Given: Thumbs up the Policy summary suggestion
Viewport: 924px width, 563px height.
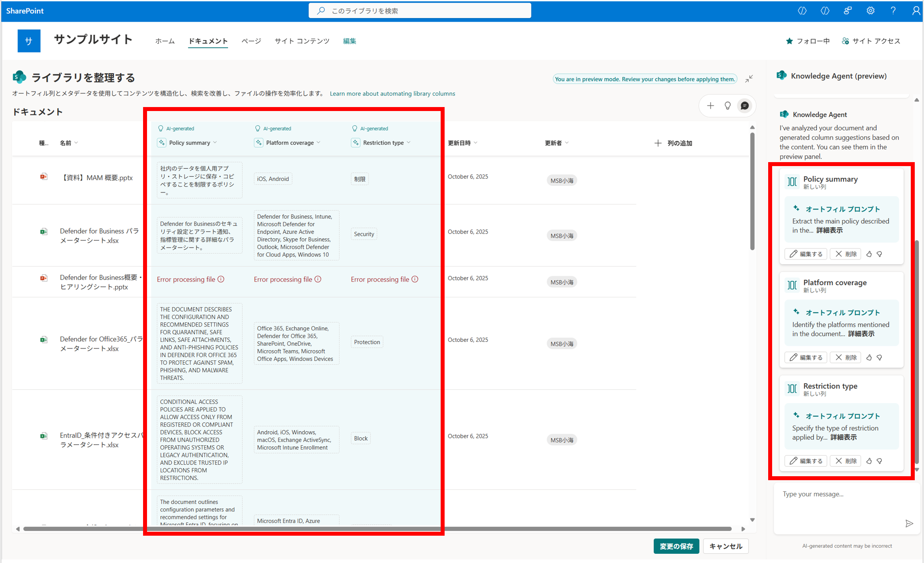Looking at the screenshot, I should [869, 254].
